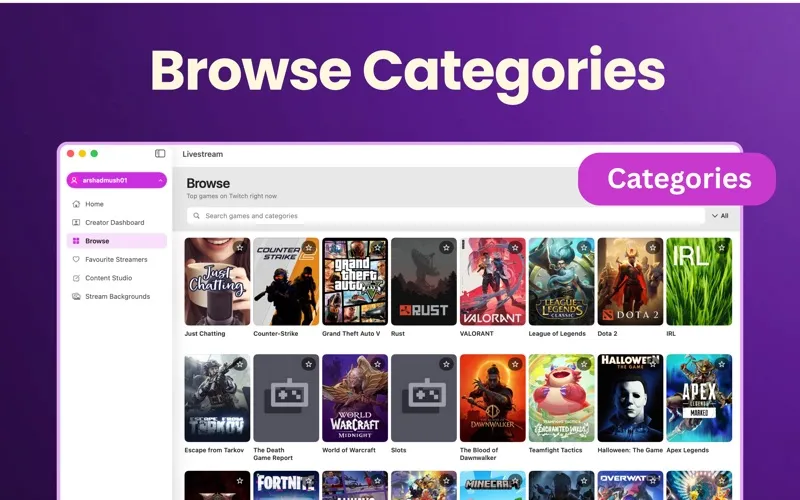
Task: Click the yellow minimize window button
Action: [82, 154]
